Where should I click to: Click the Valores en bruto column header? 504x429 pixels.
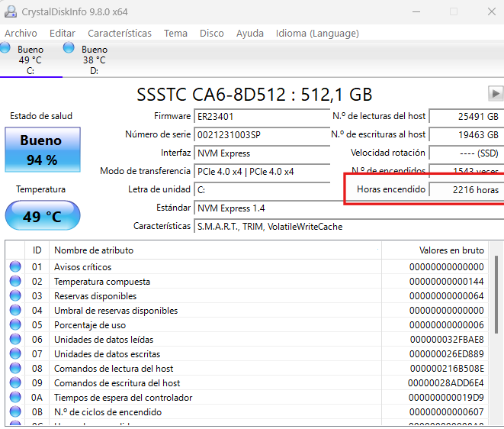click(x=435, y=250)
